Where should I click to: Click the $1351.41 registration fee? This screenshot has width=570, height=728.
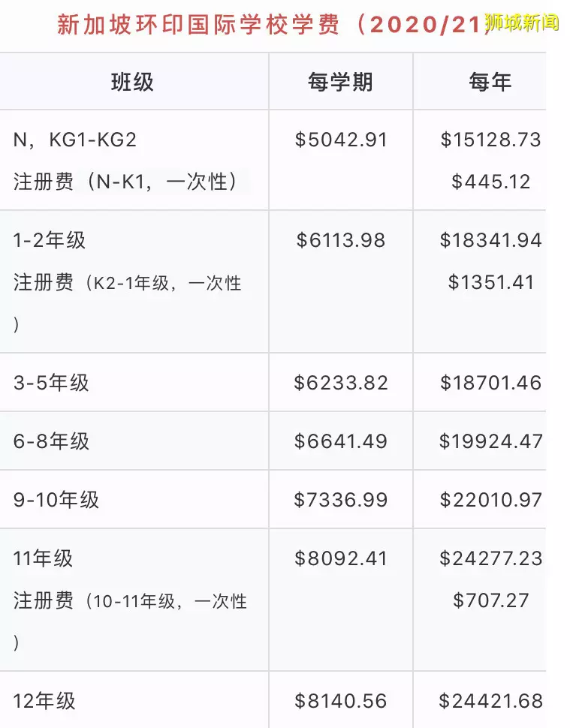(490, 282)
